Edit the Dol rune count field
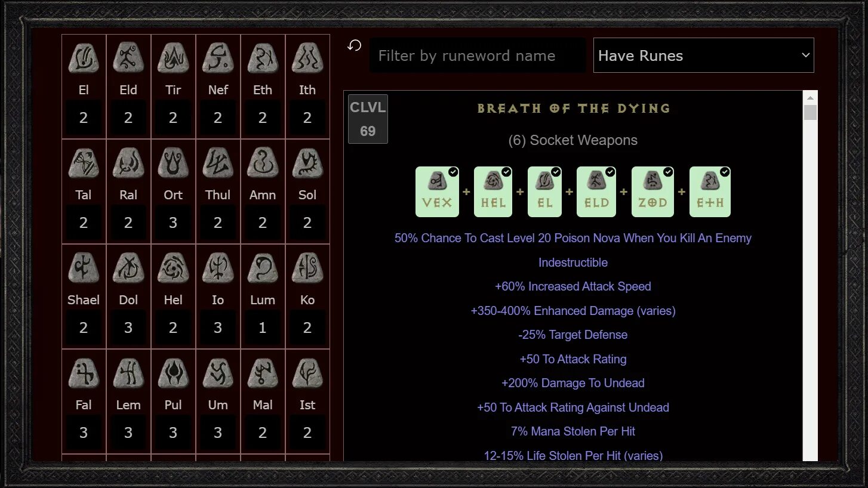 [x=128, y=328]
